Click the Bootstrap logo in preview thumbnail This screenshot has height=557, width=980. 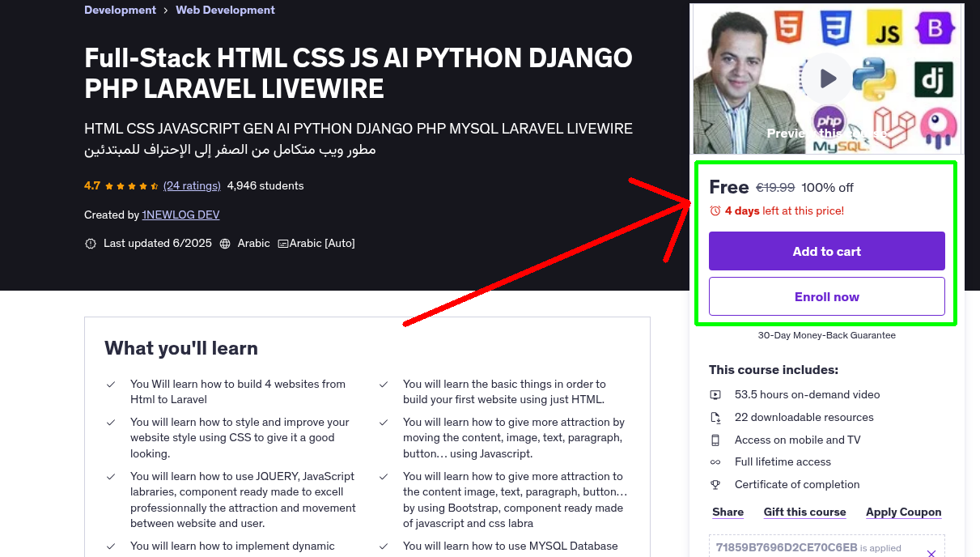coord(934,28)
